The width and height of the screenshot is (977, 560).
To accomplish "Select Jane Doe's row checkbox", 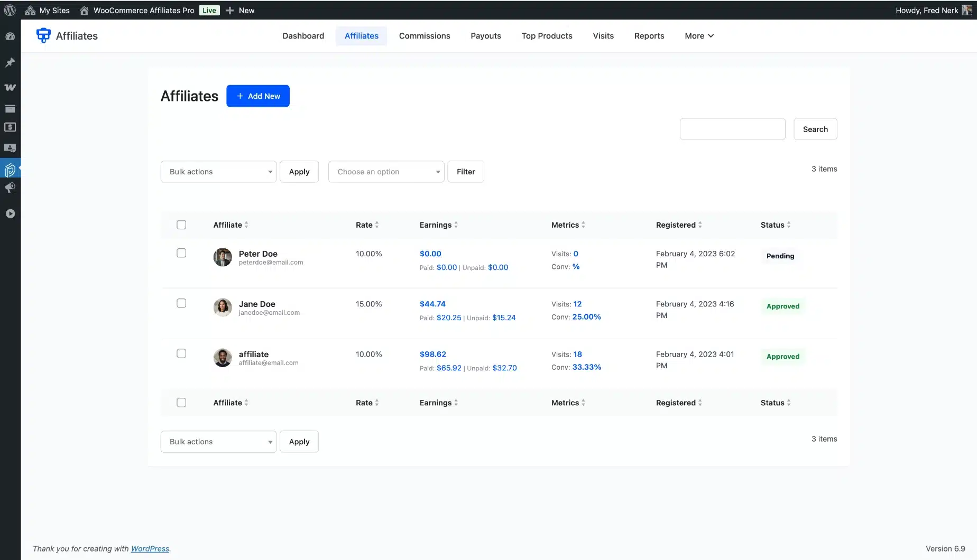I will [181, 303].
